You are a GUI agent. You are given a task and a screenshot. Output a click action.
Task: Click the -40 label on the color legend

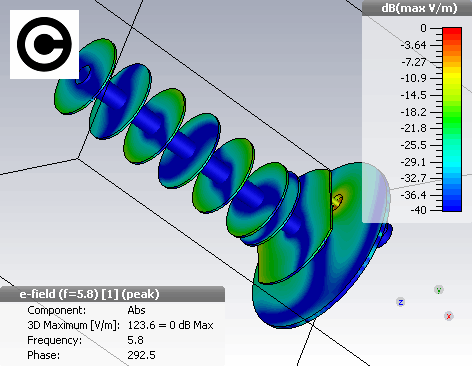click(419, 210)
